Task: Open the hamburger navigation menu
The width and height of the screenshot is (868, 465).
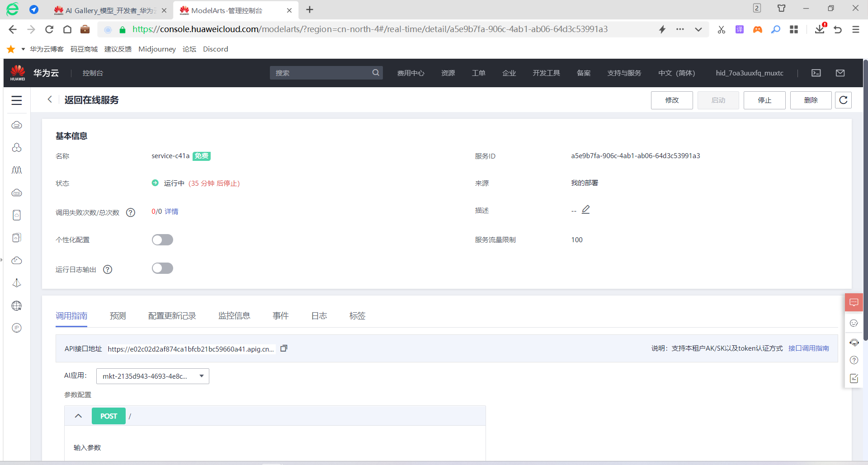Action: coord(17,100)
